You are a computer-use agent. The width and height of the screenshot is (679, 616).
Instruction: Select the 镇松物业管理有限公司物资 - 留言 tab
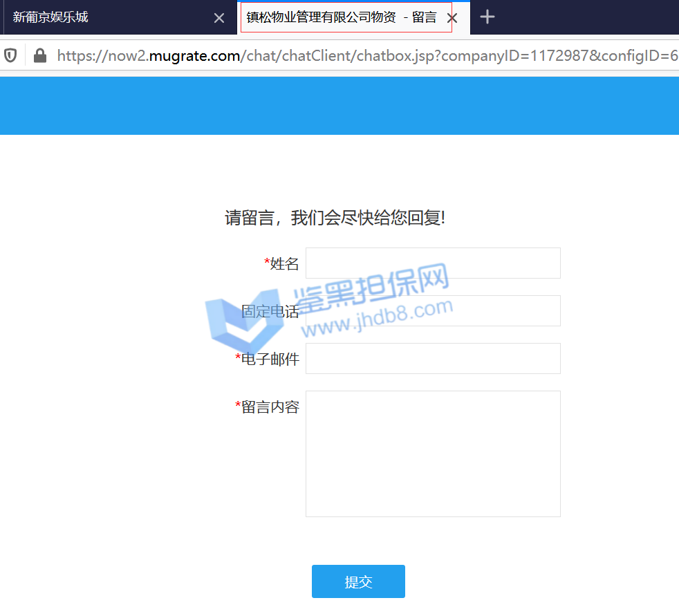click(342, 17)
